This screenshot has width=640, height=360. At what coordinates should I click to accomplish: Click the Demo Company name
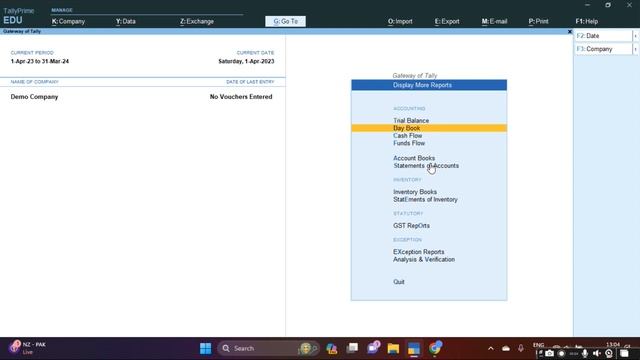(x=34, y=97)
